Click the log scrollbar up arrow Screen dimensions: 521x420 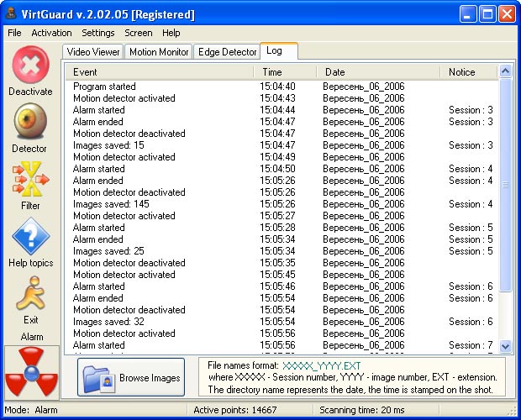505,71
